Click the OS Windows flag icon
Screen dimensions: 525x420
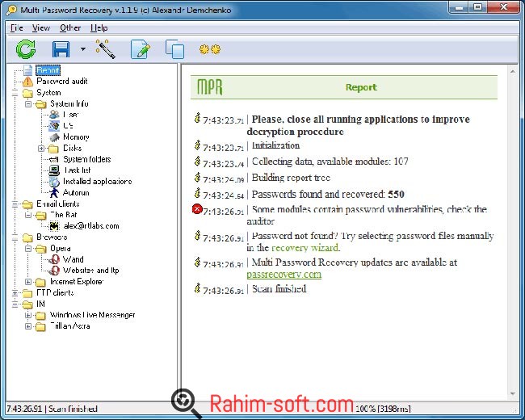[54, 126]
